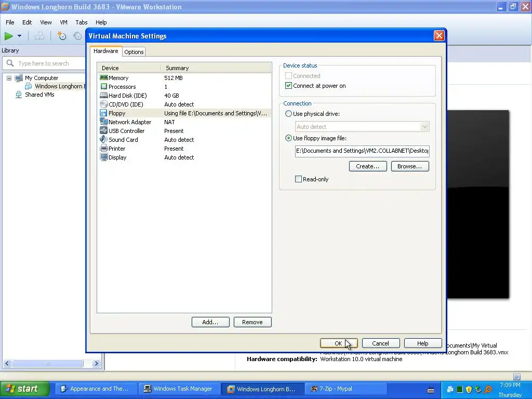Open the View menu
The width and height of the screenshot is (532, 399).
click(46, 22)
